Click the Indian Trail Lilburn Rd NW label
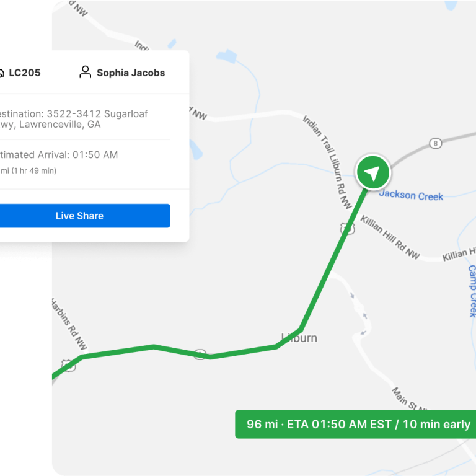This screenshot has width=476, height=476. pos(327,162)
